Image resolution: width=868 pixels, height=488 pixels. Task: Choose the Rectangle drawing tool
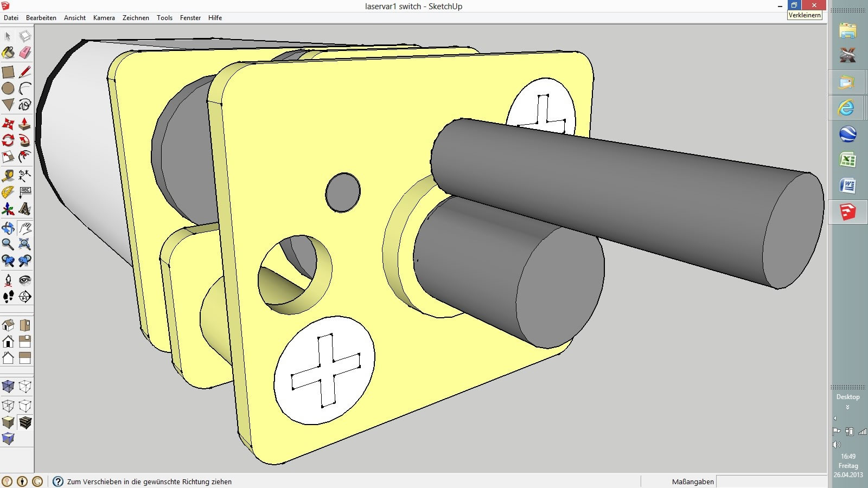(8, 72)
